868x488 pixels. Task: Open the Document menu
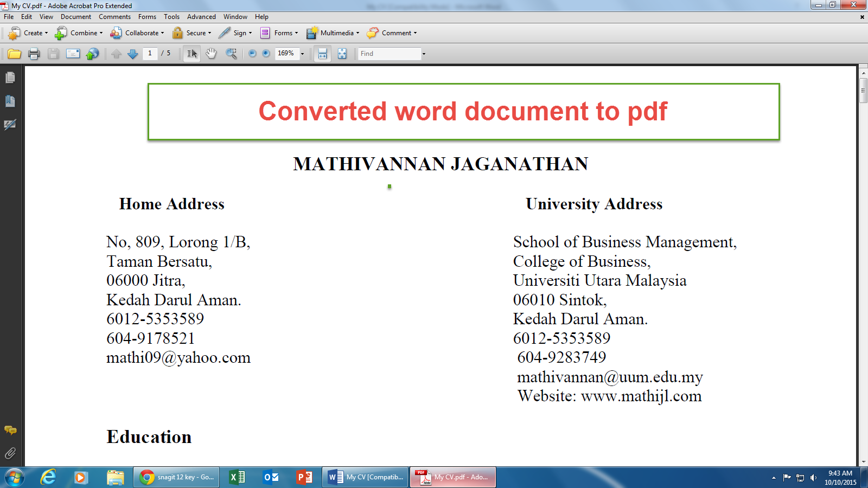pyautogui.click(x=76, y=17)
